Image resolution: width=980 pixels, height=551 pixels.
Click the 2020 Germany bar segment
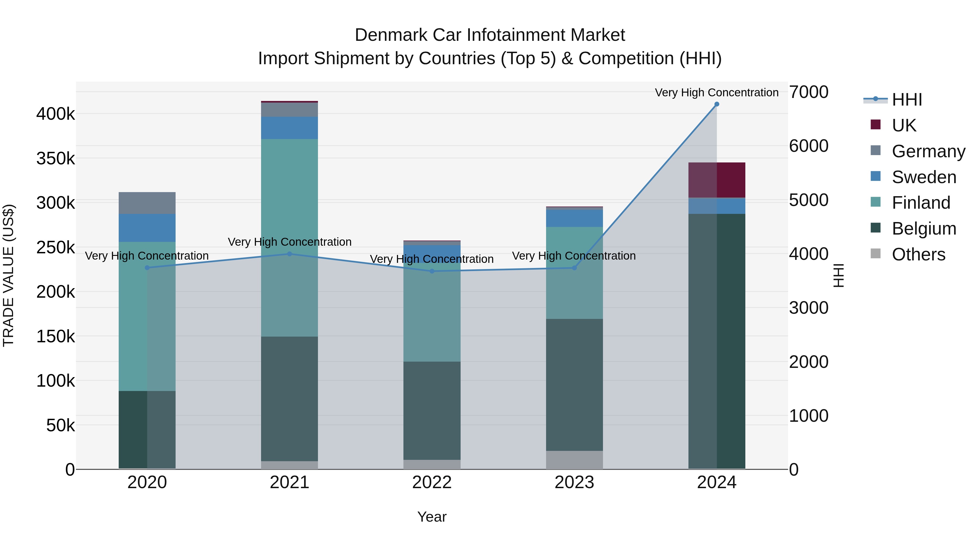[147, 203]
